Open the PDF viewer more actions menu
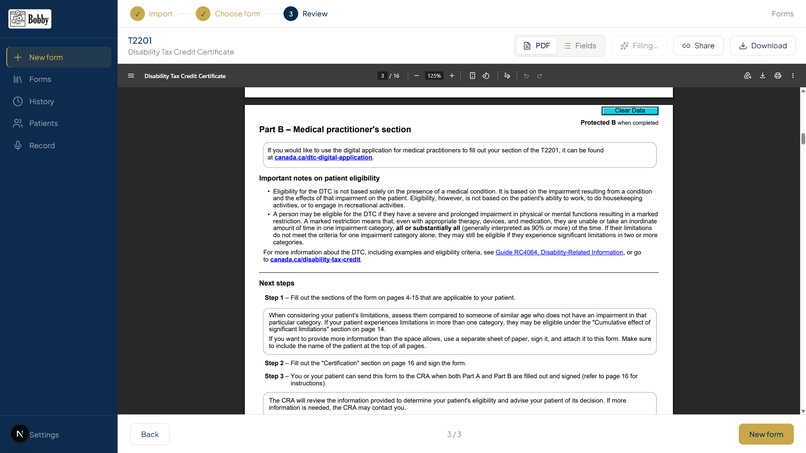The image size is (806, 453). click(793, 76)
